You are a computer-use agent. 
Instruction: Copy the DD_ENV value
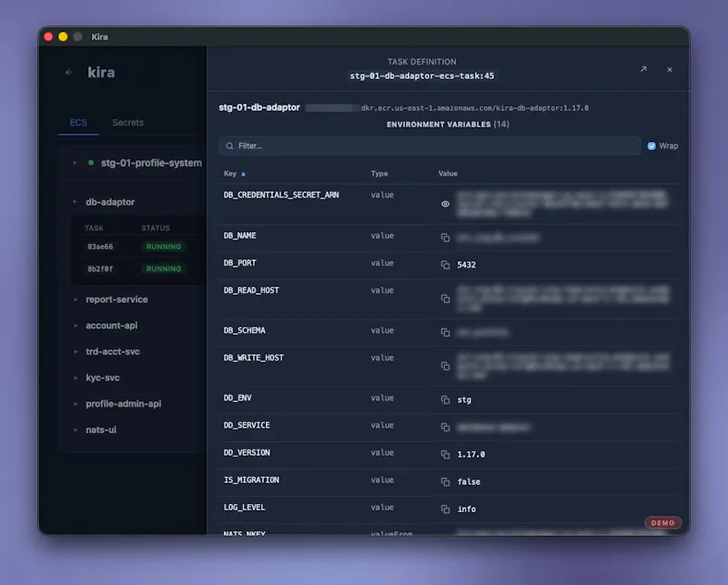[x=445, y=399]
